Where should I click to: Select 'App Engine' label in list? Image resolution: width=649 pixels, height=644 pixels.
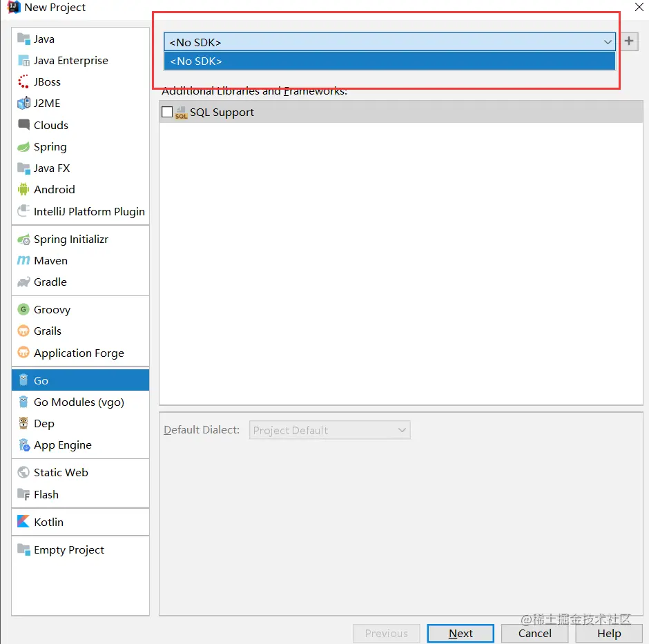[x=63, y=445]
